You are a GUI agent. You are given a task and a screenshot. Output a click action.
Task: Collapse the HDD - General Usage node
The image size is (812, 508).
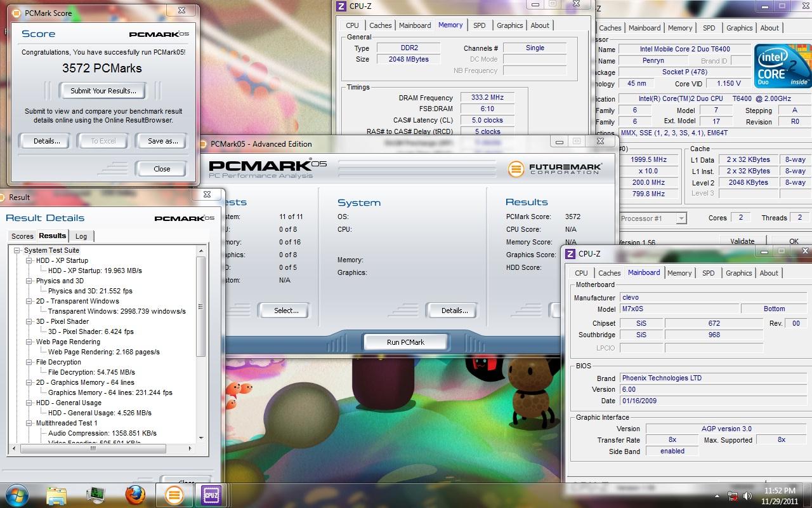29,403
